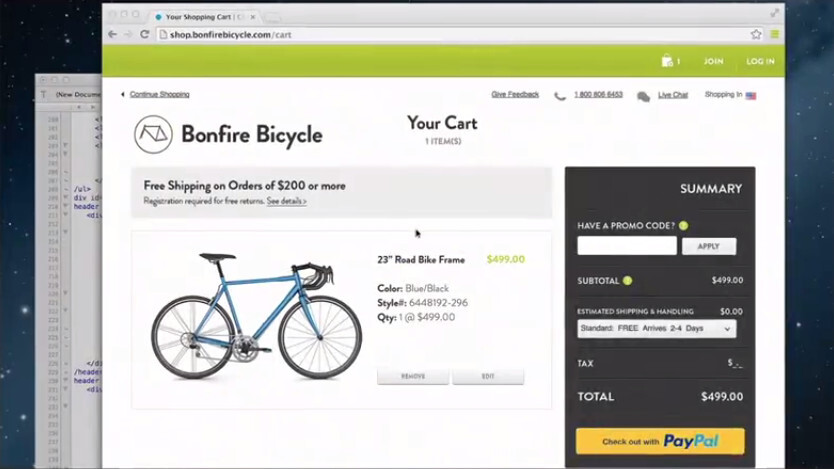Image resolution: width=834 pixels, height=469 pixels.
Task: Click the promo code help icon
Action: (x=684, y=226)
